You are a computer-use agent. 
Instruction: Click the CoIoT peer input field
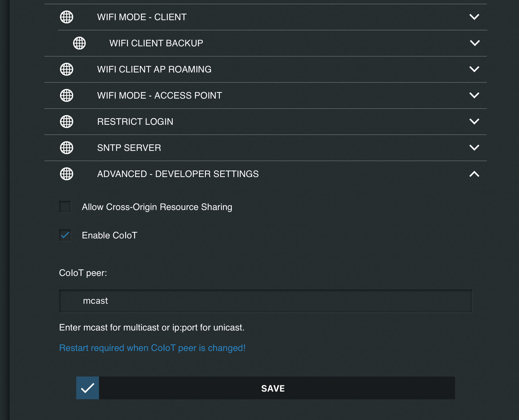(x=266, y=301)
